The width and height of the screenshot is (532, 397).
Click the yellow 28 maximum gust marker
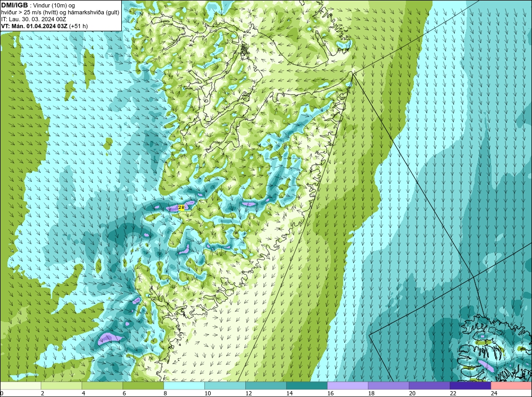point(181,207)
